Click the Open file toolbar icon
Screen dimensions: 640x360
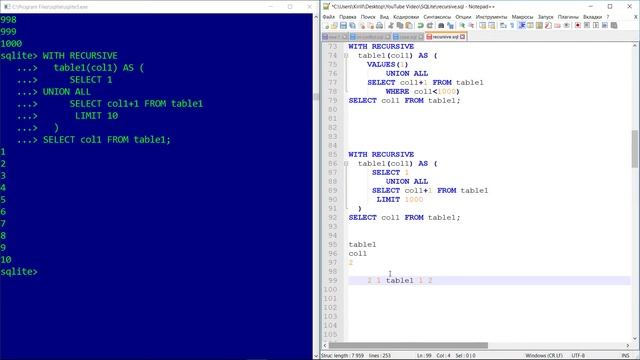coord(334,25)
